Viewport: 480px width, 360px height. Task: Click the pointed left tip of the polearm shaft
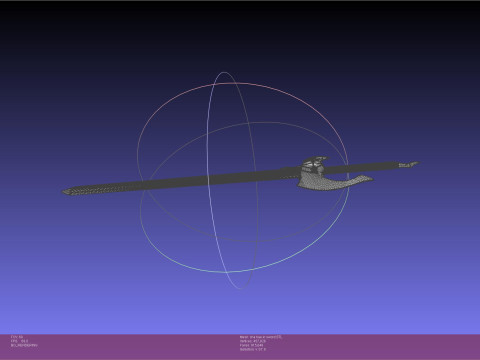click(x=68, y=192)
